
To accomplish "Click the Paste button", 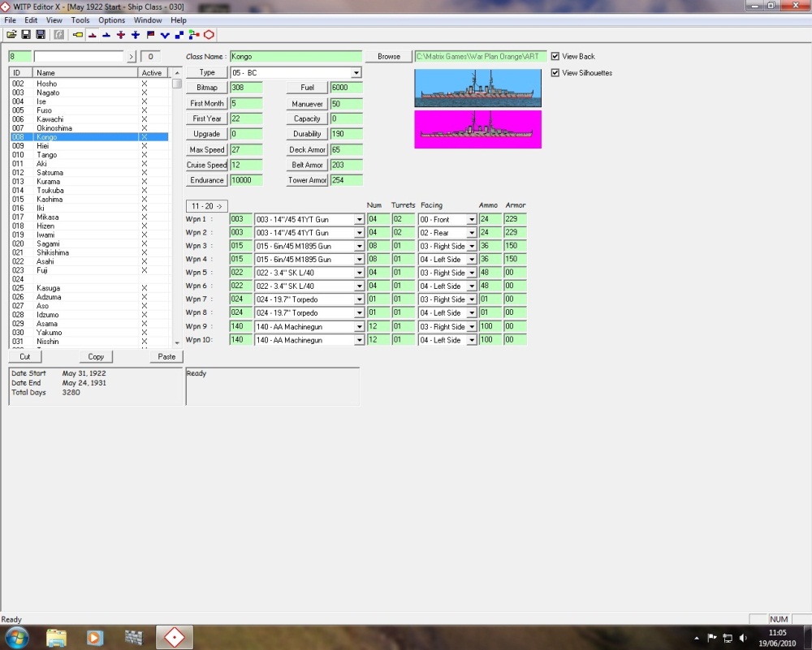I will tap(166, 356).
